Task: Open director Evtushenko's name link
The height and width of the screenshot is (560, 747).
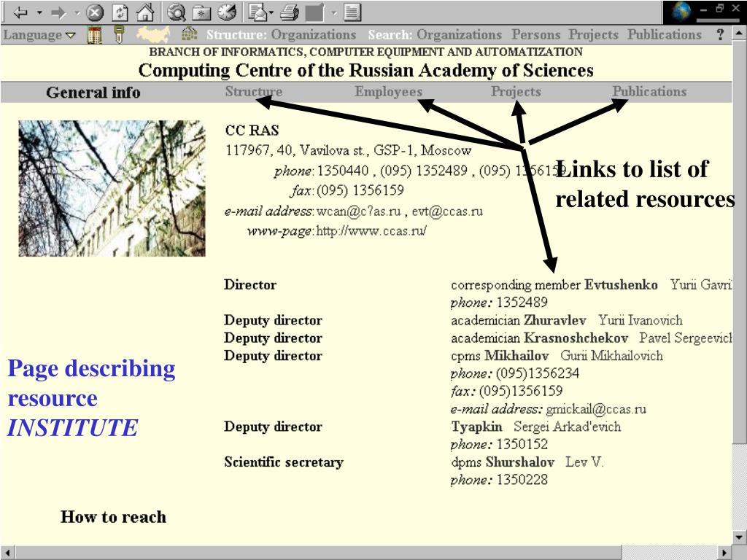Action: pos(621,285)
